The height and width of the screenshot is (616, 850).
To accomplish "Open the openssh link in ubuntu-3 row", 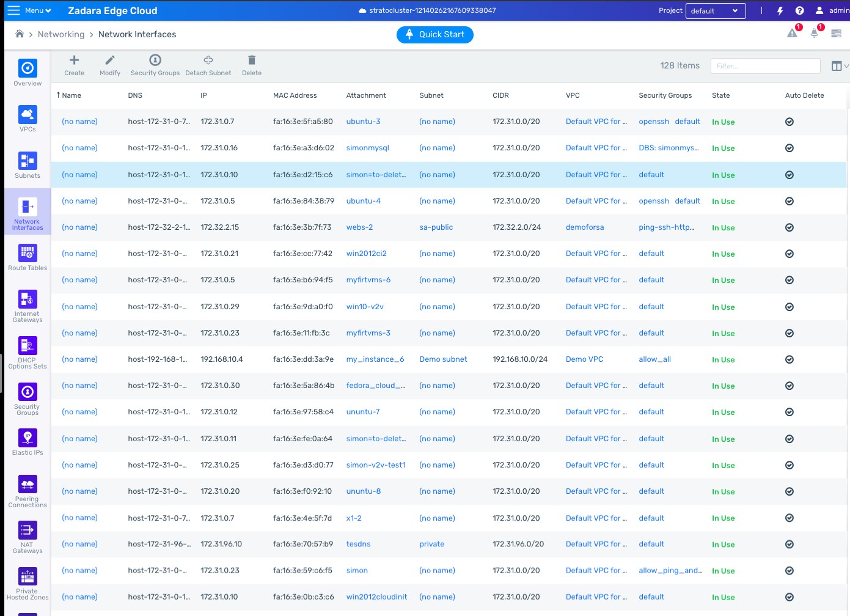I will click(654, 122).
